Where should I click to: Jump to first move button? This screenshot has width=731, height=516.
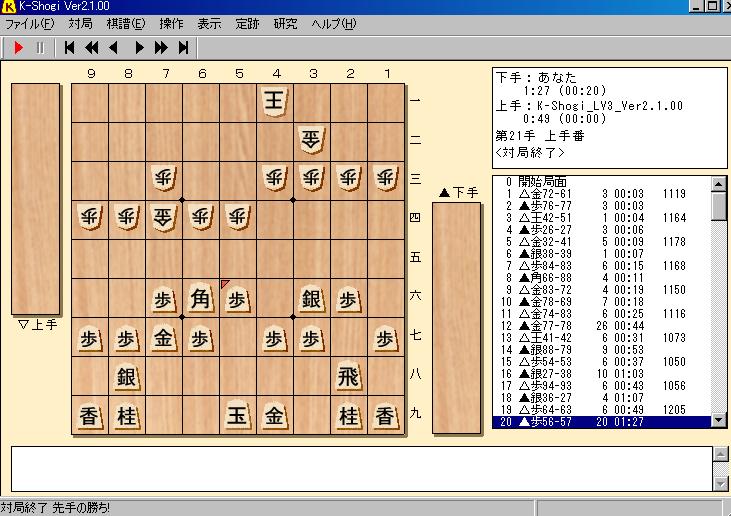point(69,48)
